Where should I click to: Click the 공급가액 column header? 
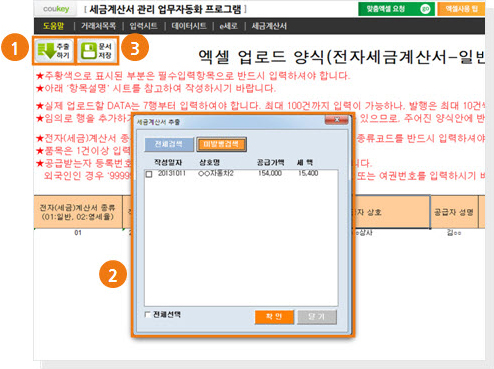(270, 162)
